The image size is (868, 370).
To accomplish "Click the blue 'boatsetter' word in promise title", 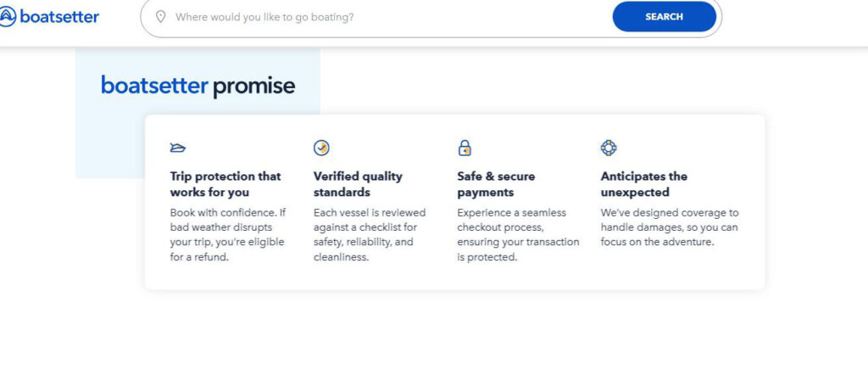I will tap(154, 86).
